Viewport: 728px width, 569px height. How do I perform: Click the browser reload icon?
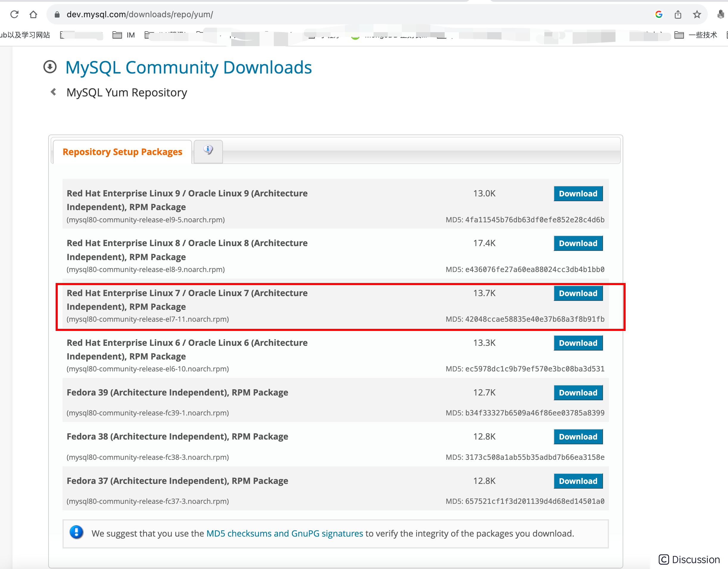coord(14,14)
